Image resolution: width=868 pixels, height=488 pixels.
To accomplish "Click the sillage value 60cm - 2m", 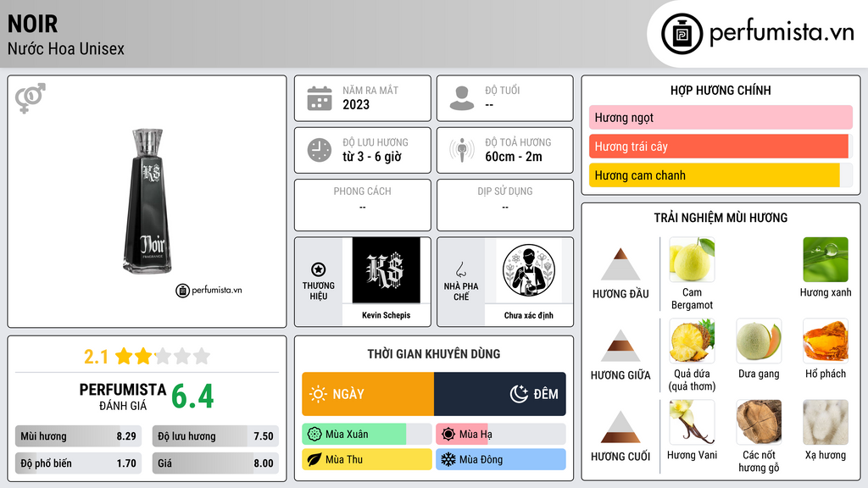I will click(x=514, y=157).
